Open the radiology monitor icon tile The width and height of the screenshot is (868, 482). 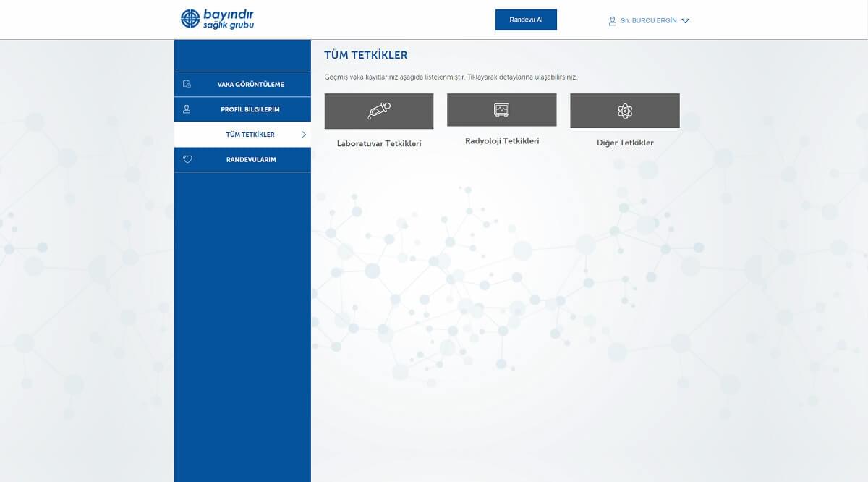501,110
